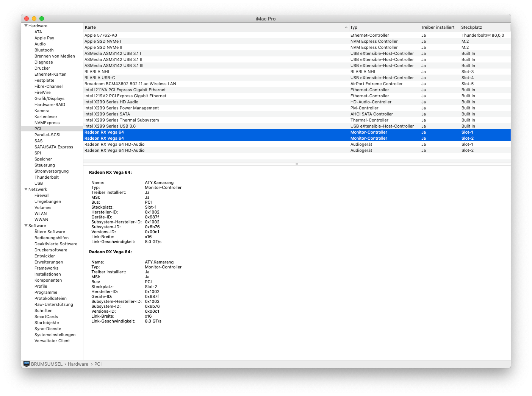The width and height of the screenshot is (532, 396).
Task: Select Ältere Software in the sidebar
Action: coord(50,232)
